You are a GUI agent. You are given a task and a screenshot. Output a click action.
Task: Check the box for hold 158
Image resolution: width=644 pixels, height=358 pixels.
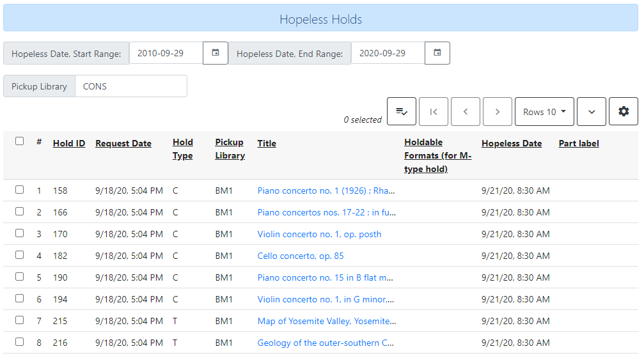(20, 190)
